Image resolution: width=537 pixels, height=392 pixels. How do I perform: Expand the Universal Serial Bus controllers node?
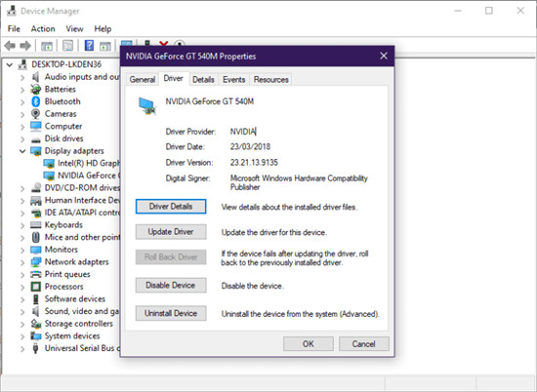click(22, 348)
